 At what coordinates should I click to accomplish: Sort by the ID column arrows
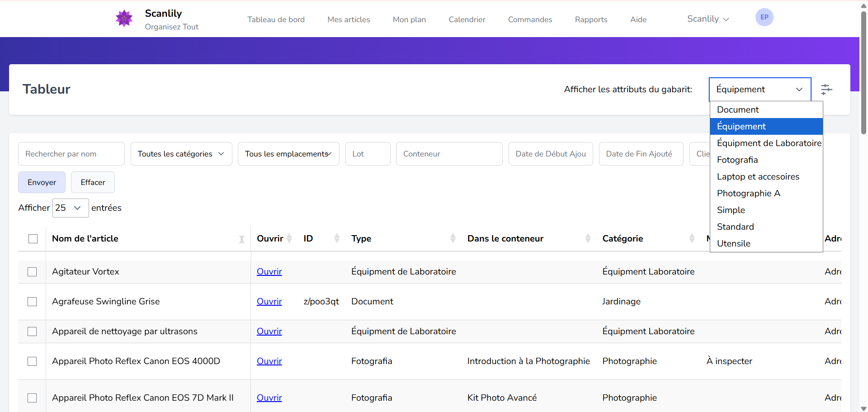(337, 238)
